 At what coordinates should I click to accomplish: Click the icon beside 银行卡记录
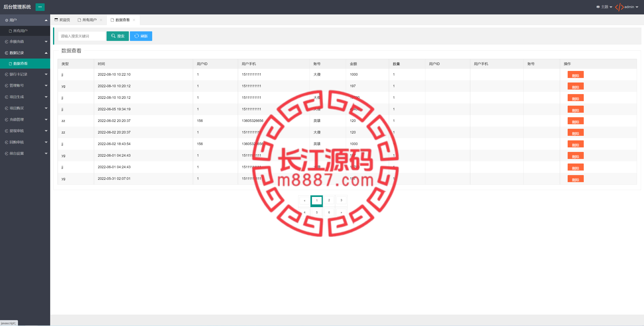[7, 74]
